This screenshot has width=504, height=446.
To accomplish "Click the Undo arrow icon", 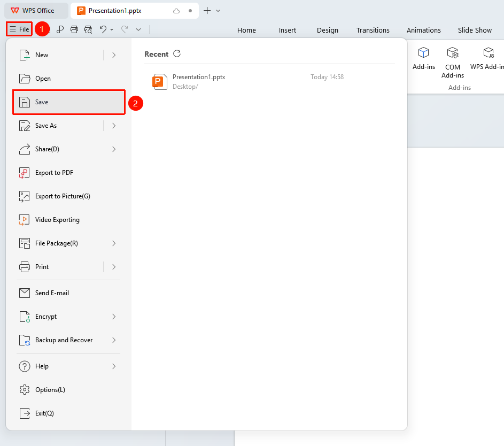I will coord(103,29).
